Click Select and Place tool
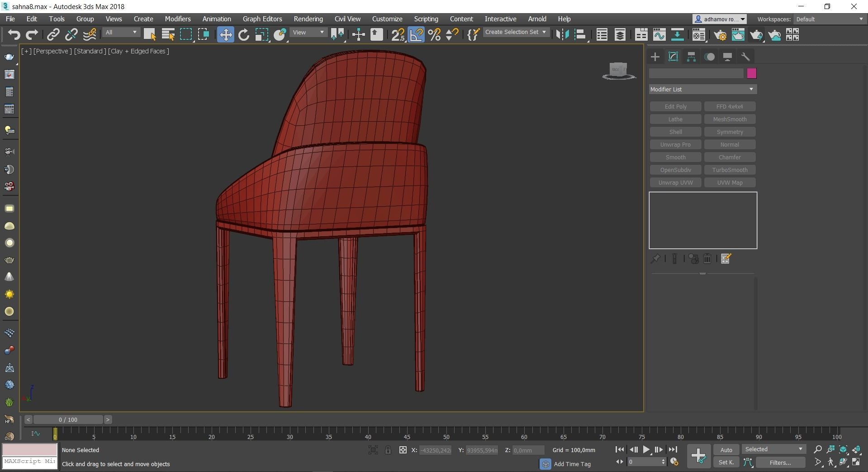The height and width of the screenshot is (472, 868). point(280,35)
